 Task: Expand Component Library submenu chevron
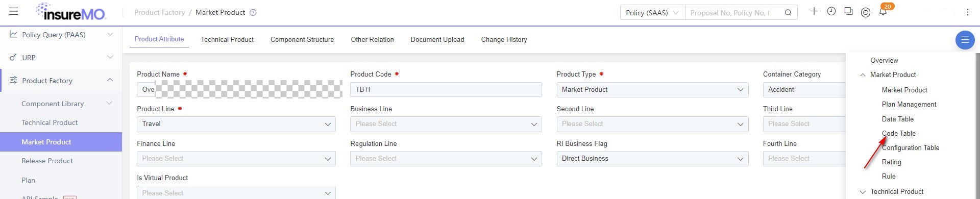(109, 103)
